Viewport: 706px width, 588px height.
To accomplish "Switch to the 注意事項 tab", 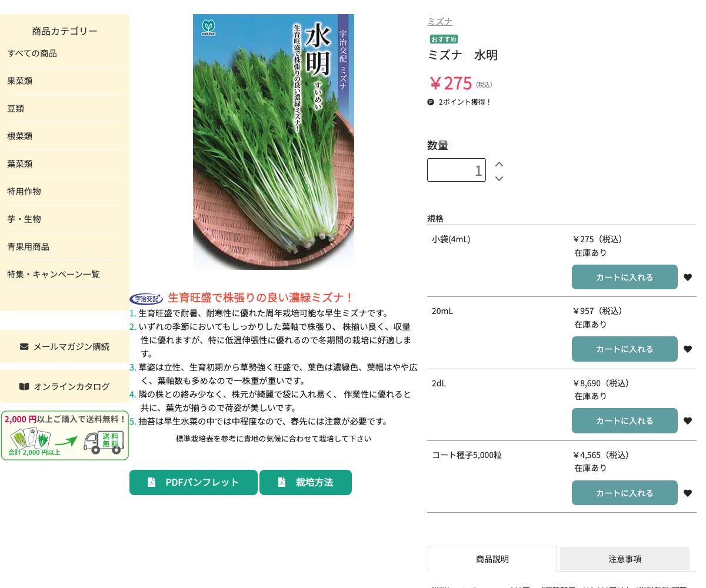I will [x=625, y=559].
